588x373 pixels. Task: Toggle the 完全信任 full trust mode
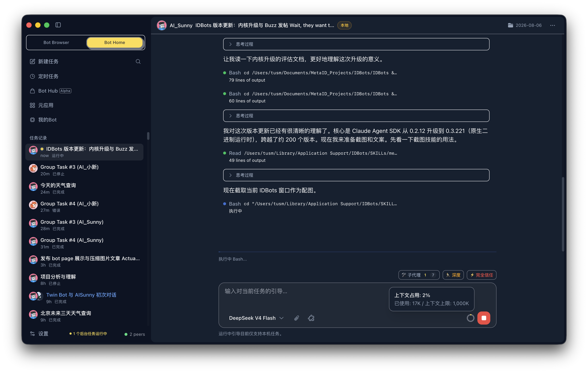(x=481, y=275)
